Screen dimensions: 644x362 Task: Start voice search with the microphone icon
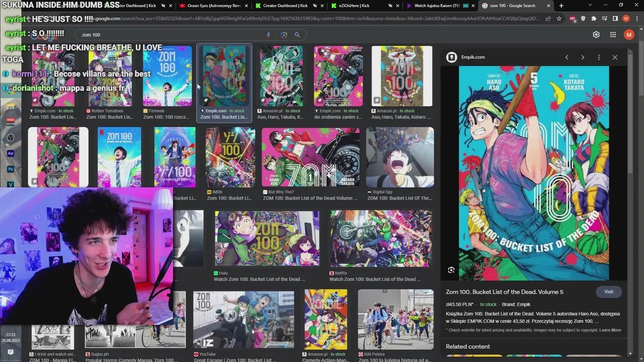point(268,35)
